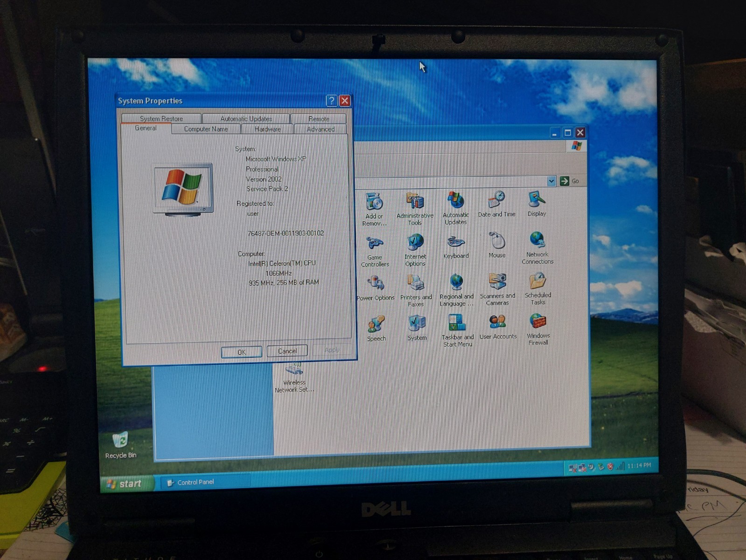Screen dimensions: 746x560
Task: Click OK in System Properties
Action: [241, 352]
